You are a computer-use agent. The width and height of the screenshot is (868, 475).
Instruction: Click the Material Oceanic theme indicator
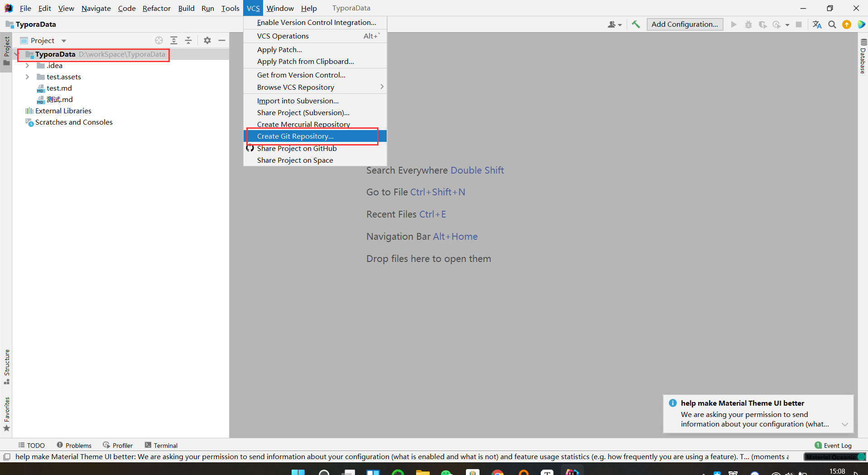pos(834,457)
